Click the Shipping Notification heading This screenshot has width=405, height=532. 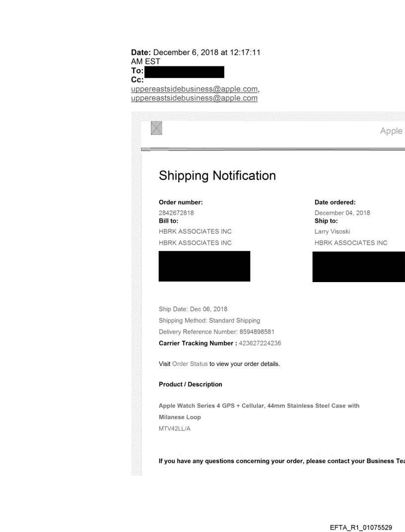[x=217, y=175]
